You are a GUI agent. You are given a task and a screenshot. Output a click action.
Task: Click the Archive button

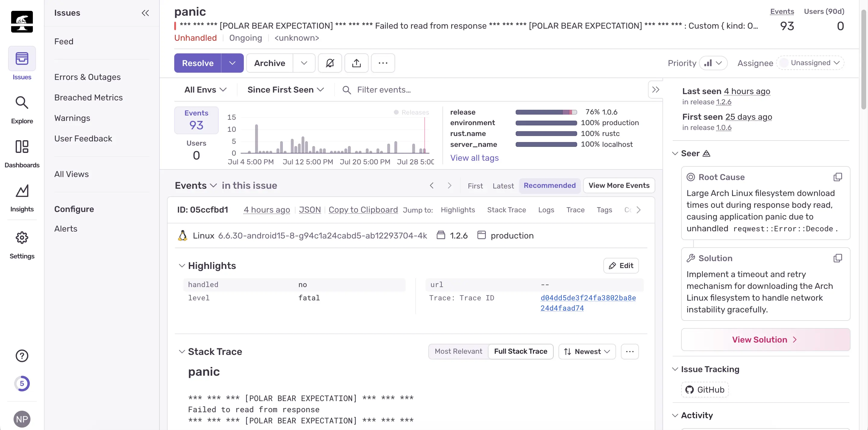tap(269, 63)
